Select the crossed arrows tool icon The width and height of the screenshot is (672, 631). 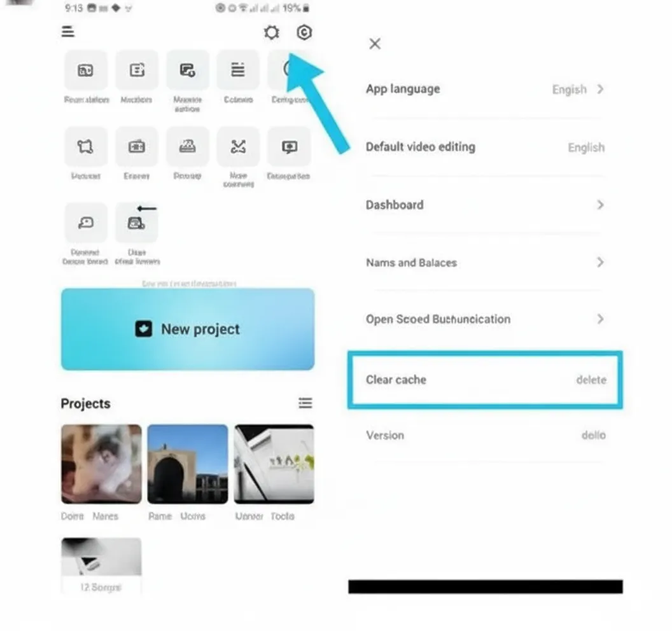pos(238,146)
